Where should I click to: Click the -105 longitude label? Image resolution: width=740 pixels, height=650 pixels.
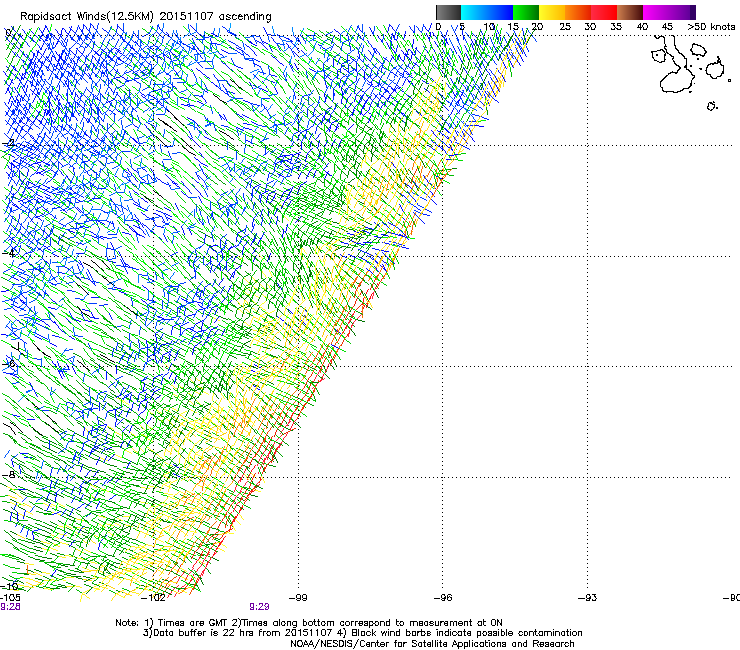[x=10, y=598]
